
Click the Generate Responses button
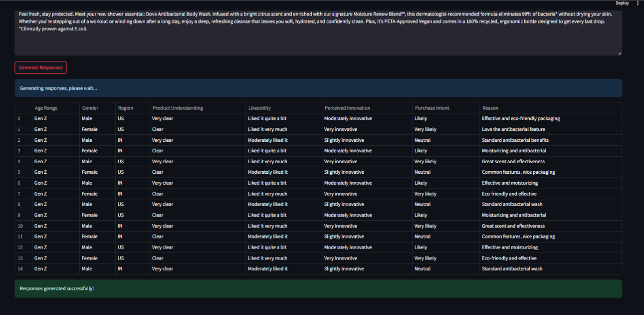[x=41, y=67]
